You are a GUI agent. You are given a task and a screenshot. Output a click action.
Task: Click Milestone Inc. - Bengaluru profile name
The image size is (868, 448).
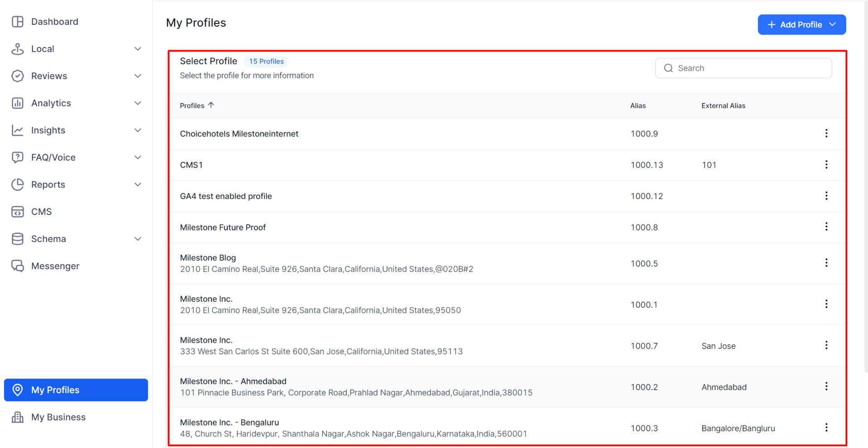[x=230, y=423]
